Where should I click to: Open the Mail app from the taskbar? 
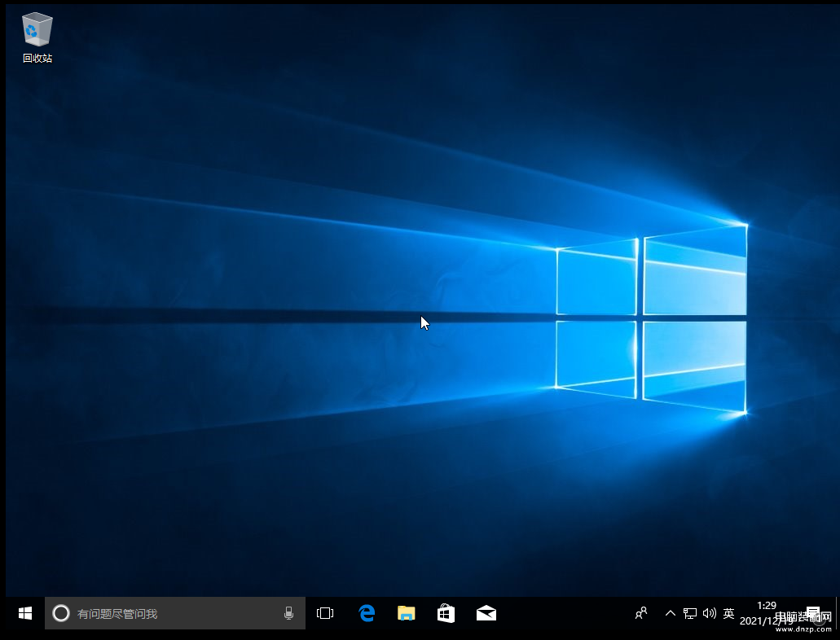tap(486, 613)
